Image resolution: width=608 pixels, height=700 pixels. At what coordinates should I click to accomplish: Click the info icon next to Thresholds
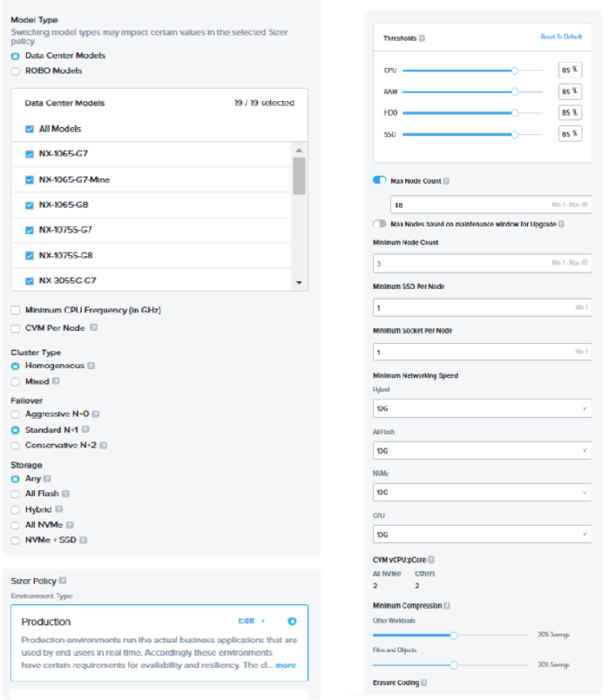422,38
